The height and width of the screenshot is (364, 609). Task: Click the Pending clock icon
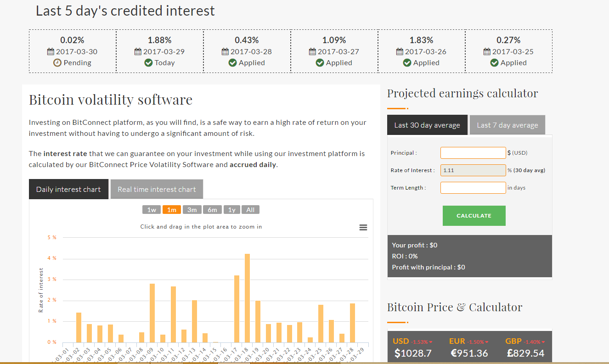coord(57,62)
